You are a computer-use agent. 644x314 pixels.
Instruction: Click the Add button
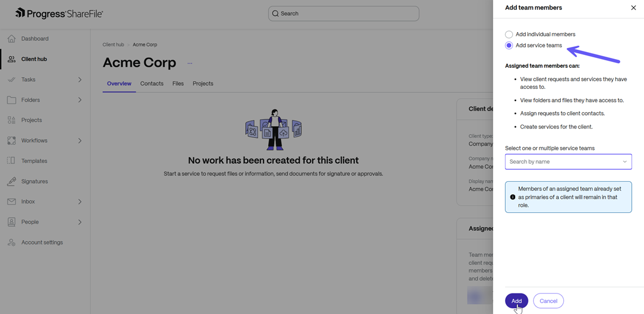(x=516, y=301)
